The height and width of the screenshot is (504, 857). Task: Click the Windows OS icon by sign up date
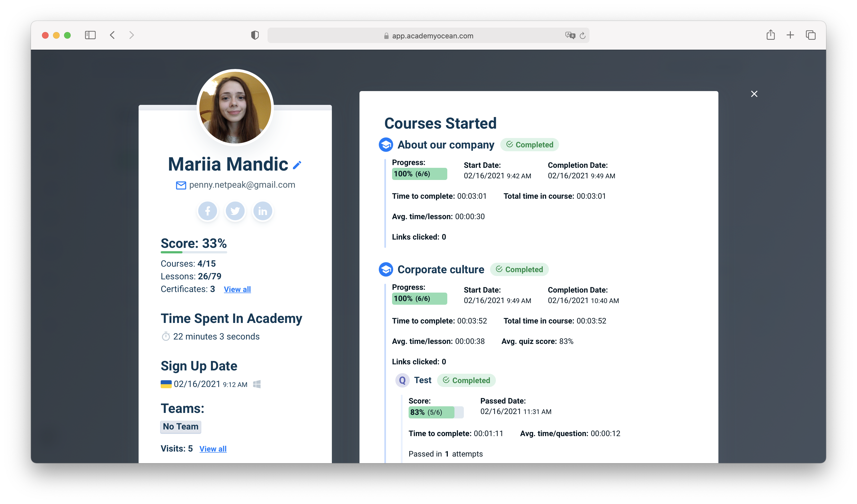coord(257,384)
